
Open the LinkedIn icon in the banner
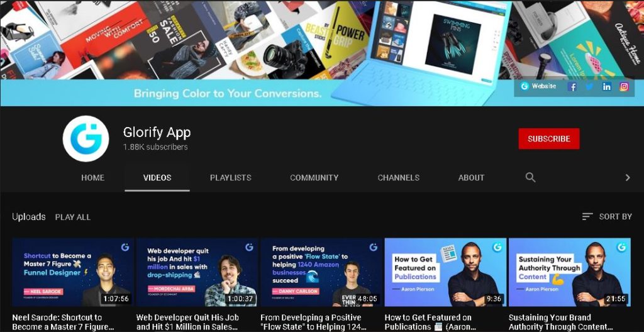point(607,87)
